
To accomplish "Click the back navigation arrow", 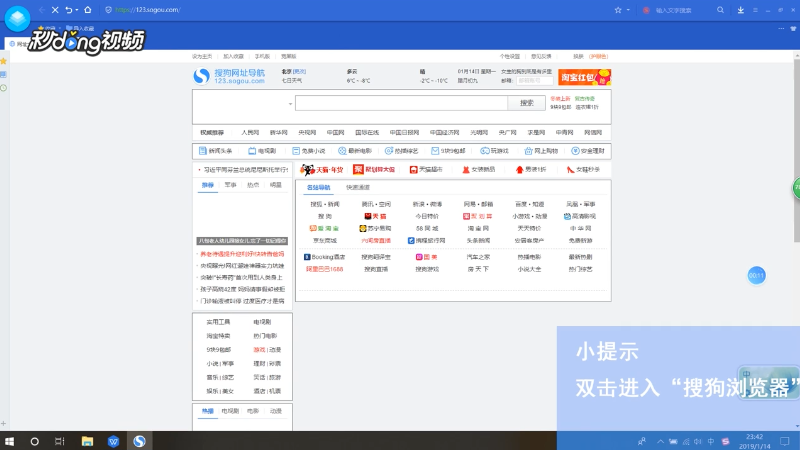I will (x=42, y=10).
